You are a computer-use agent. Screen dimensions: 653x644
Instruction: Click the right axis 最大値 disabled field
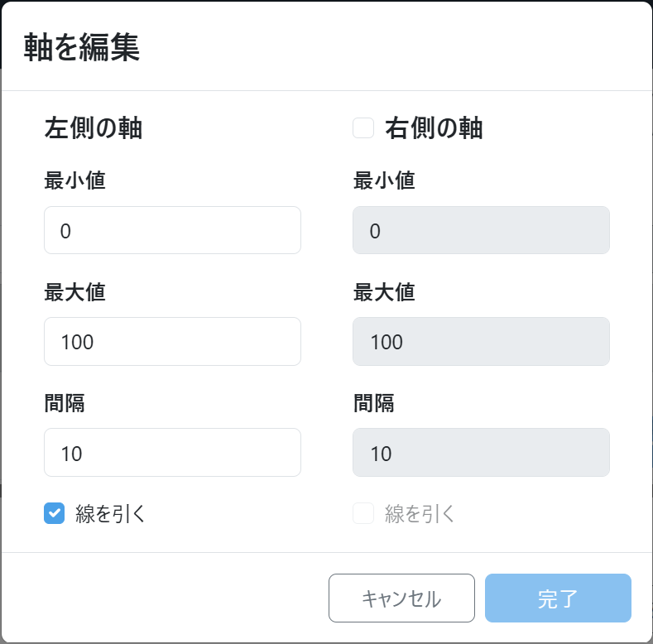coord(481,341)
